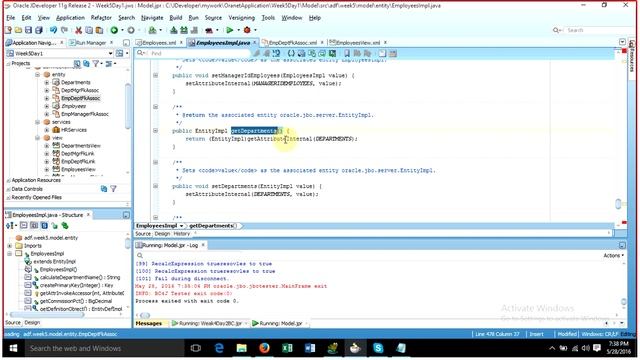Open the Versioning menu
The height and width of the screenshot is (360, 640).
pos(241,18)
